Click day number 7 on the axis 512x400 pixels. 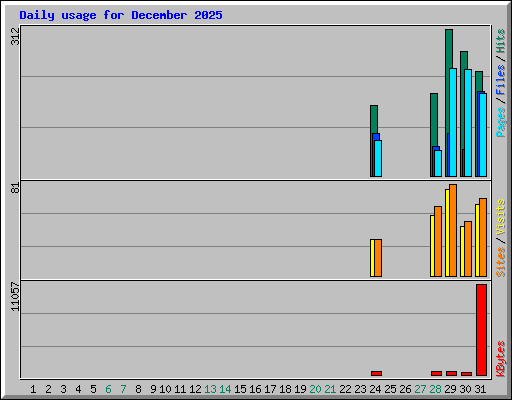coord(123,389)
